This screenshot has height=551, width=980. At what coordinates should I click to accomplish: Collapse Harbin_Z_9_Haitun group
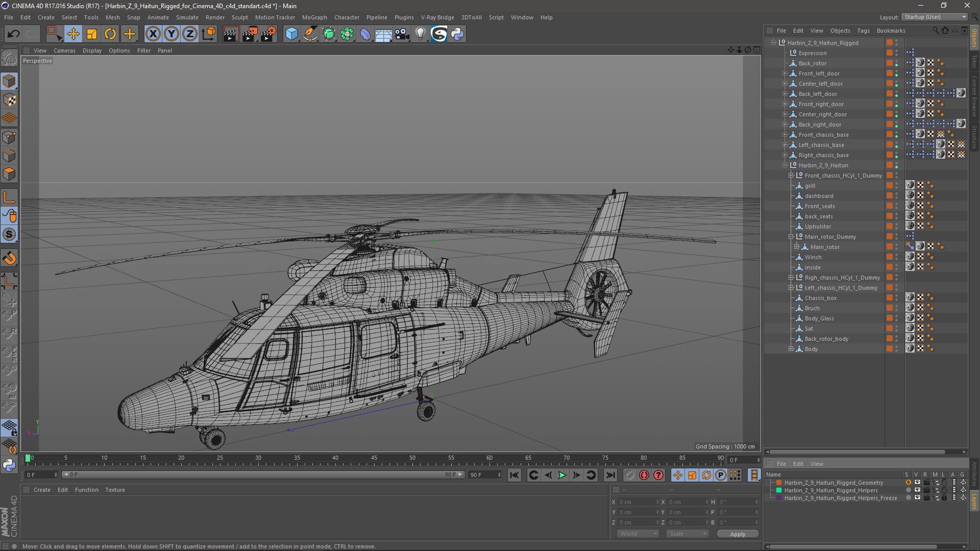[785, 165]
